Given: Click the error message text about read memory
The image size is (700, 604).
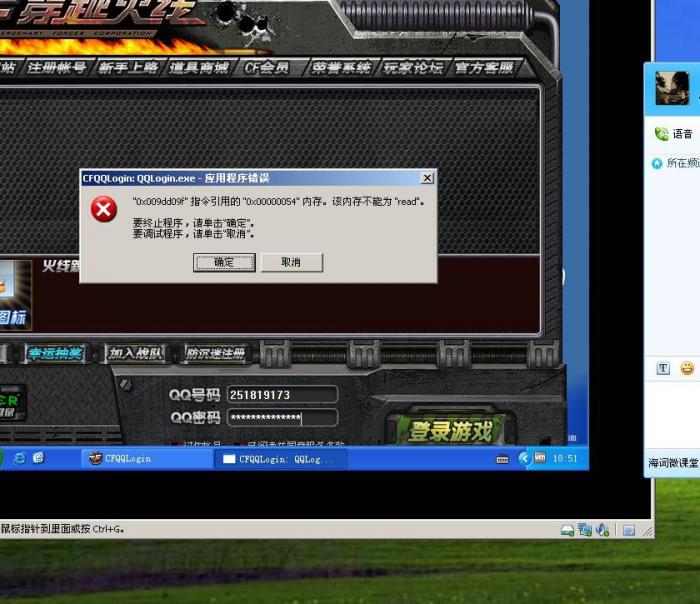Looking at the screenshot, I should point(278,202).
